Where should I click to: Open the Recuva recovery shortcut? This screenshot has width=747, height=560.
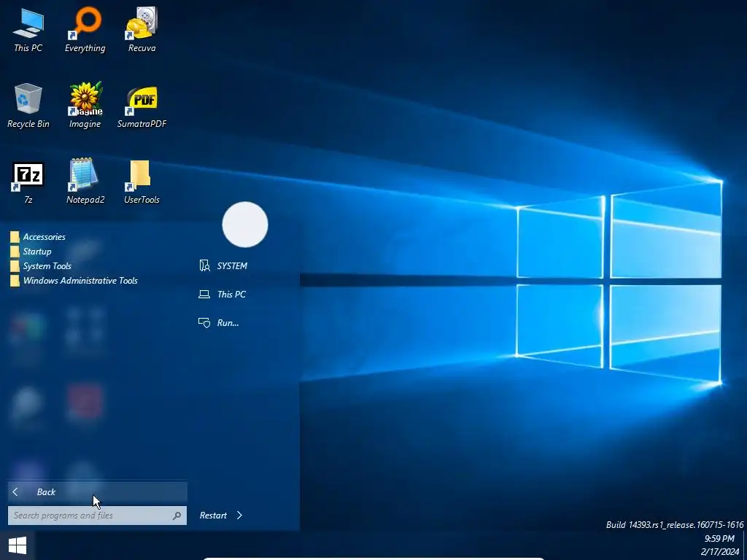pos(142,29)
